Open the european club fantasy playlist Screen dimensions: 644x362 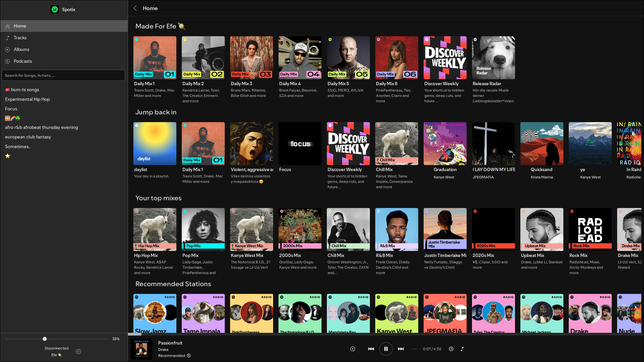click(x=28, y=137)
